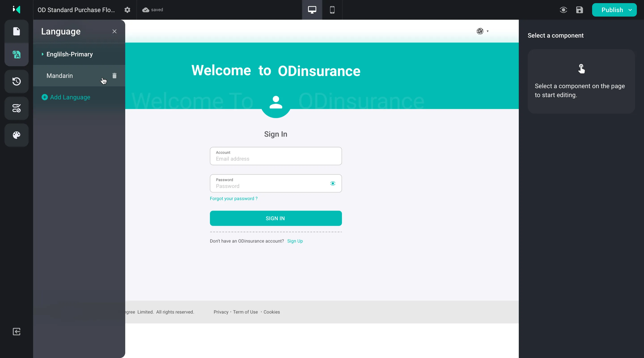Select Mandarin language entry
The height and width of the screenshot is (358, 644).
60,76
